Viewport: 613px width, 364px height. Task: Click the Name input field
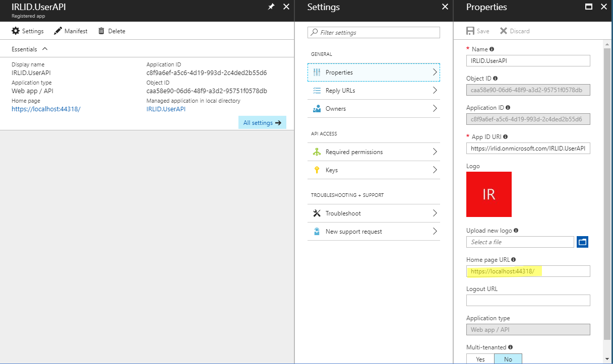point(528,60)
